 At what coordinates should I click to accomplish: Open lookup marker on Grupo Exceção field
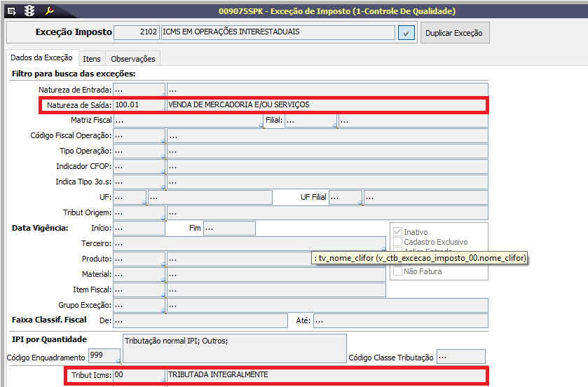point(163,311)
